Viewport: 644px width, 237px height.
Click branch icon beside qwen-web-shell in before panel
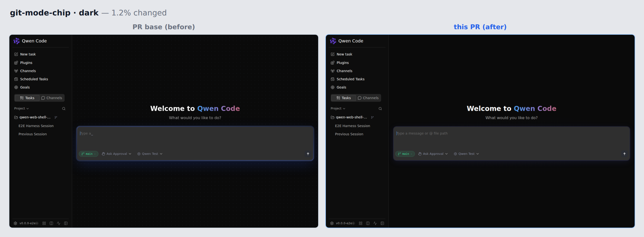coord(56,117)
